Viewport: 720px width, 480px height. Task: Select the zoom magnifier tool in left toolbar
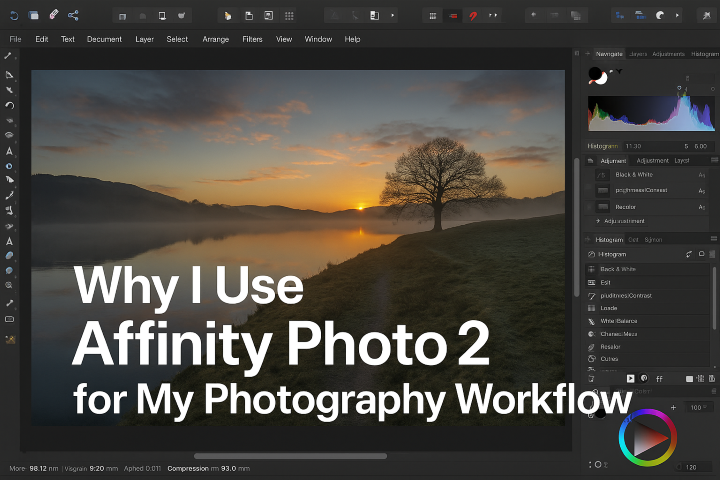pyautogui.click(x=9, y=285)
